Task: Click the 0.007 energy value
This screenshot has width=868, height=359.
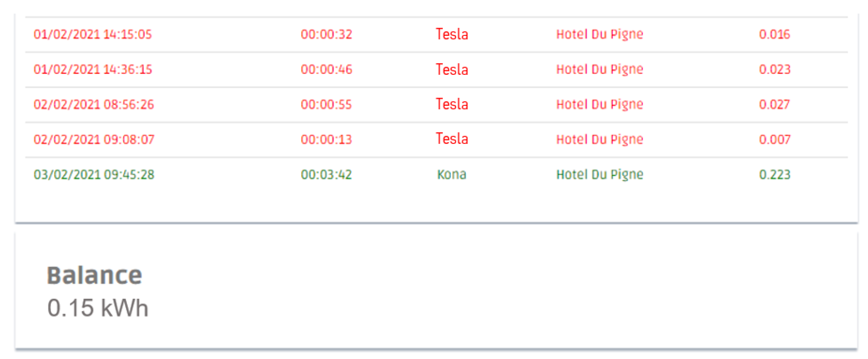Action: point(774,140)
